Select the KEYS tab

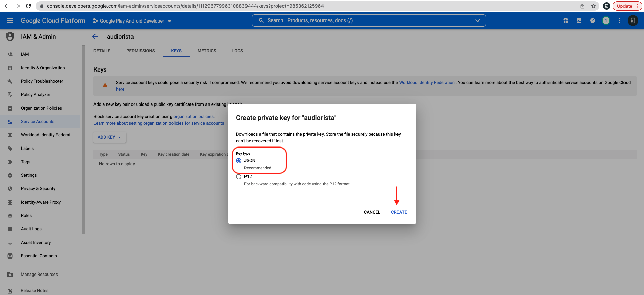click(x=176, y=51)
